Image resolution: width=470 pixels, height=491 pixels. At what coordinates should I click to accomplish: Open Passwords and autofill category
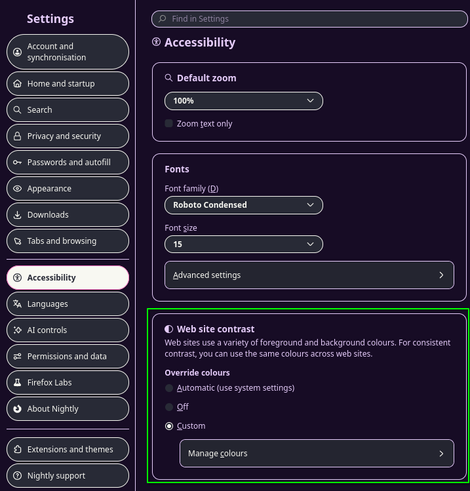click(68, 162)
